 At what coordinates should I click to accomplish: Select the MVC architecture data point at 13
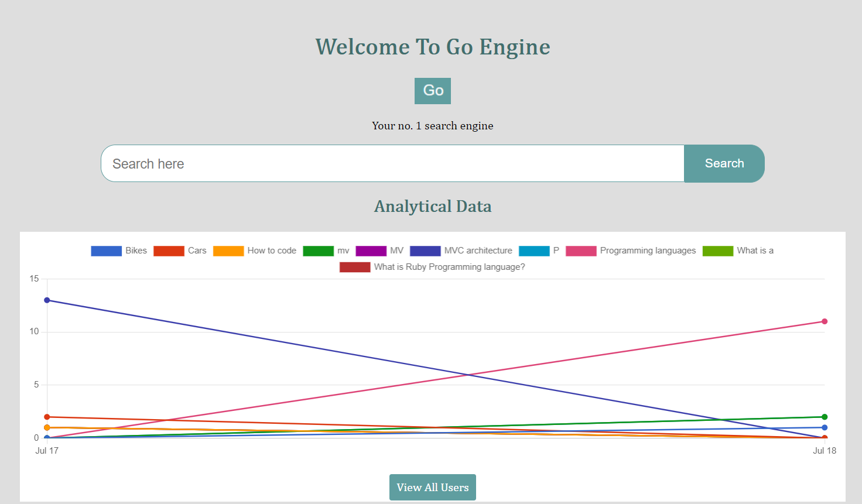(47, 300)
